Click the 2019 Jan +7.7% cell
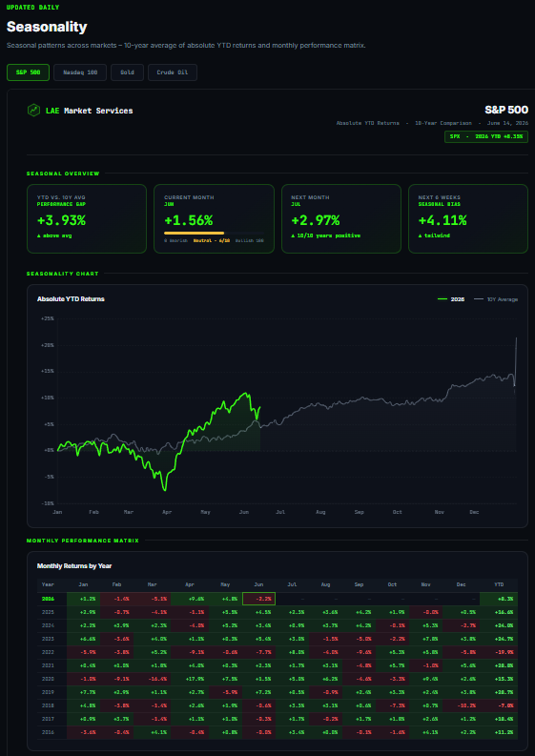Screen dimensions: 535x756 pyautogui.click(x=83, y=692)
